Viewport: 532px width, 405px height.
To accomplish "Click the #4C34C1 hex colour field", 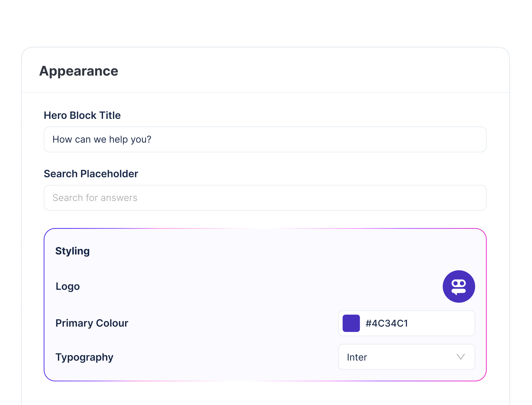I will point(387,323).
